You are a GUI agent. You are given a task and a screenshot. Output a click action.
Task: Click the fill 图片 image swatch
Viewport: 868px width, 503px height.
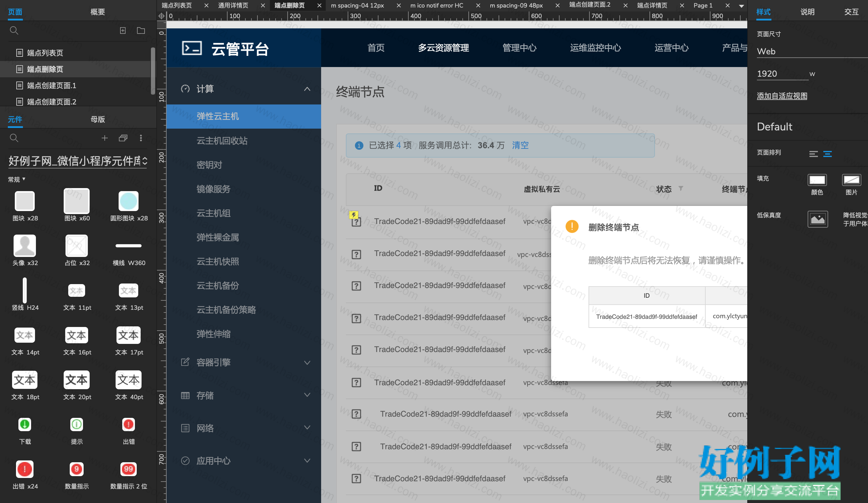coord(851,180)
